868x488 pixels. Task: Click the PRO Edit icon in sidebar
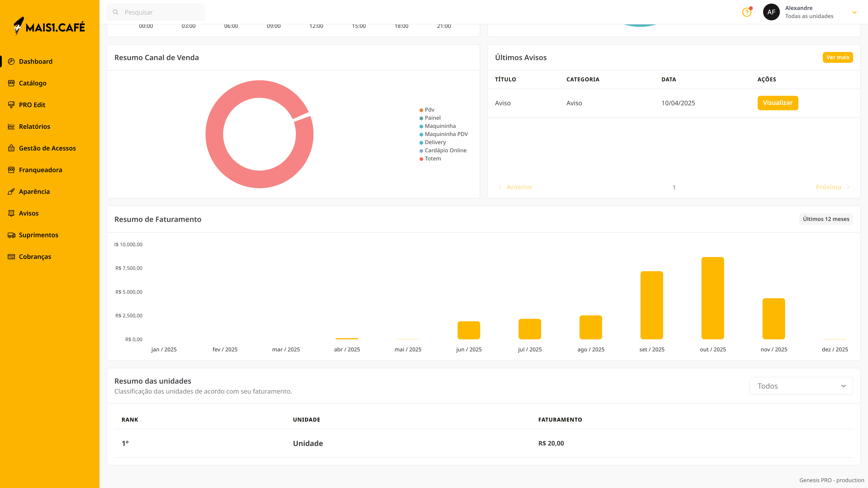coord(11,105)
